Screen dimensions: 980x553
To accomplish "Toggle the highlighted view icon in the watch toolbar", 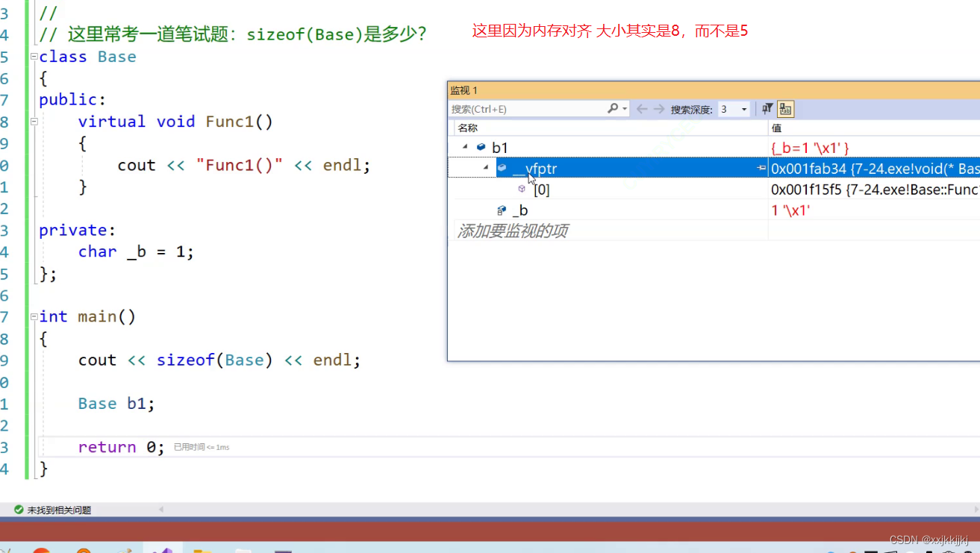I will click(x=785, y=109).
